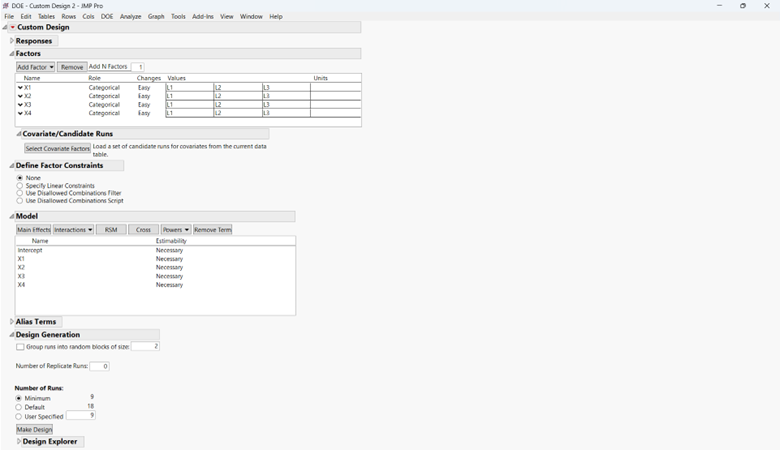Collapse the Model section
This screenshot has height=450, width=780.
pyautogui.click(x=12, y=216)
